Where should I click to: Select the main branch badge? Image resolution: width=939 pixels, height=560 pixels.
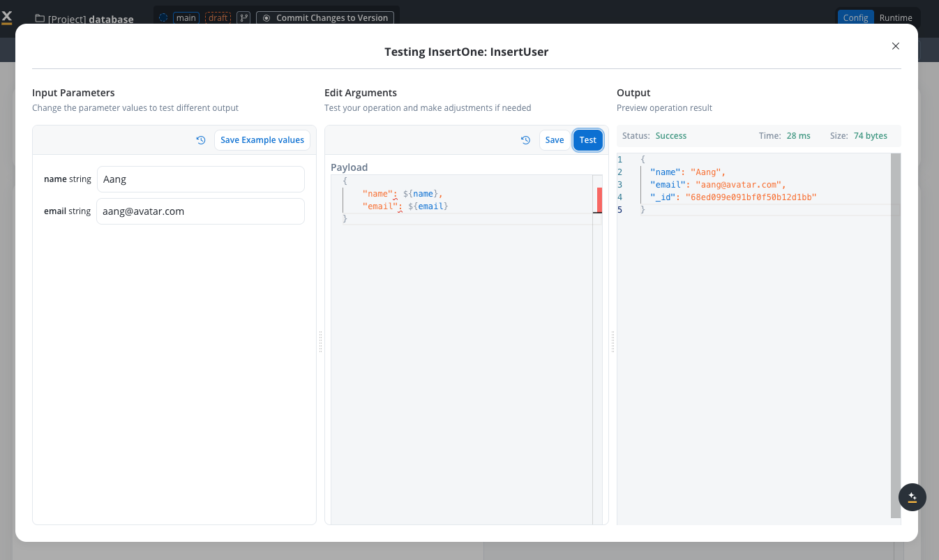[x=186, y=18]
